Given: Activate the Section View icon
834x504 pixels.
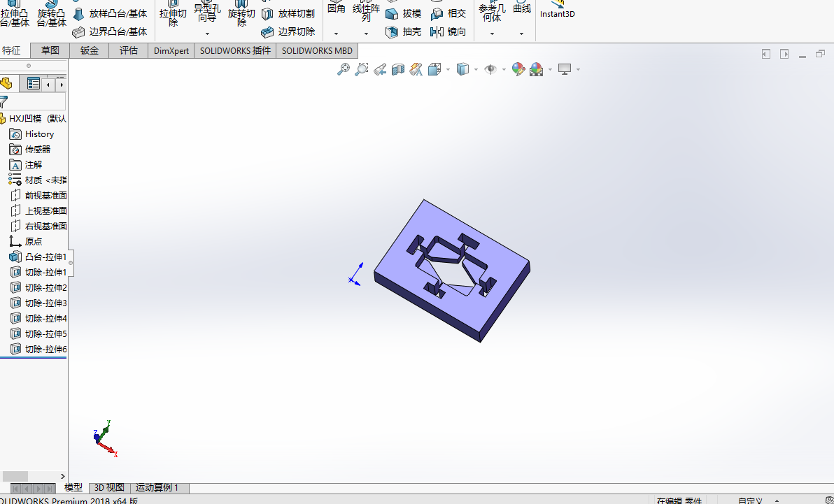Looking at the screenshot, I should pyautogui.click(x=398, y=69).
